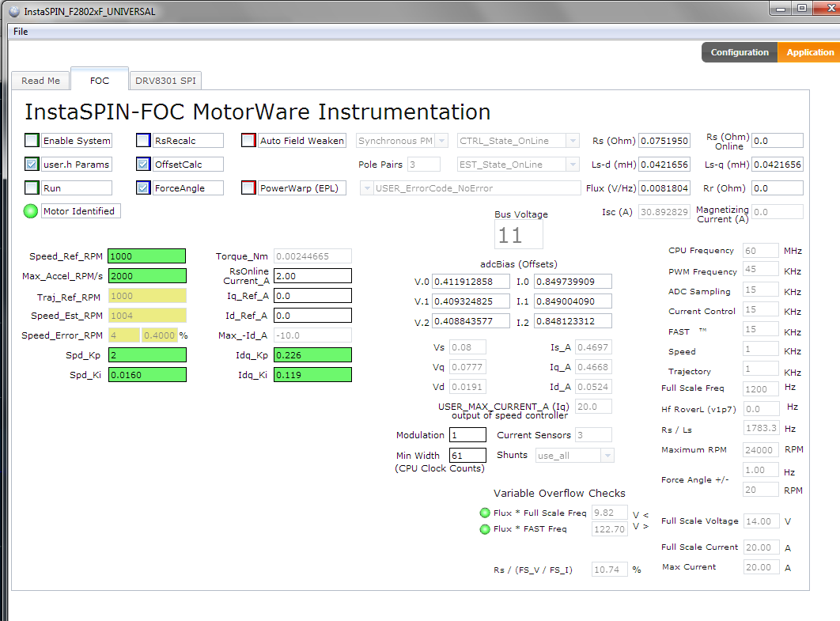Click the Iq_Ref_A input field
840x621 pixels.
pyautogui.click(x=313, y=296)
